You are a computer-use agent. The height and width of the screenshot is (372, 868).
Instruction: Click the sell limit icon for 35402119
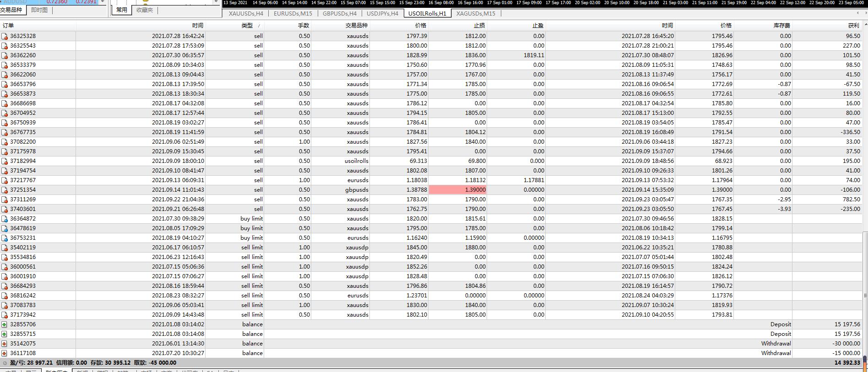pyautogui.click(x=5, y=248)
